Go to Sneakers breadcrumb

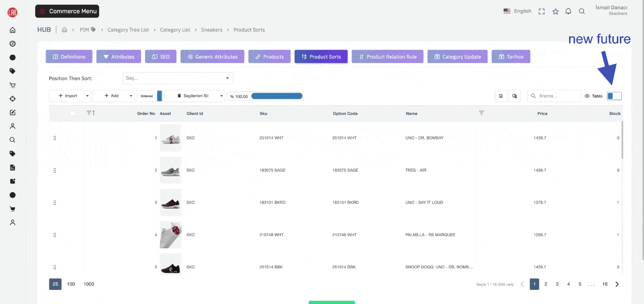tap(212, 30)
